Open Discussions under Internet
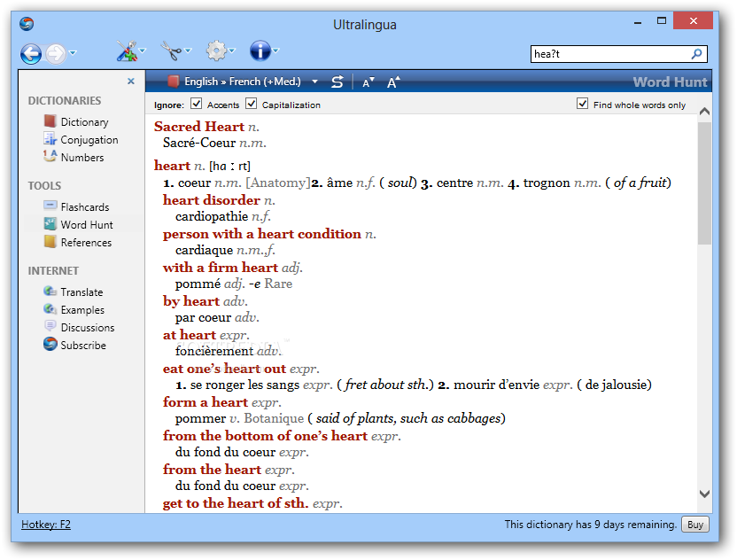This screenshot has width=737, height=560. (x=88, y=328)
